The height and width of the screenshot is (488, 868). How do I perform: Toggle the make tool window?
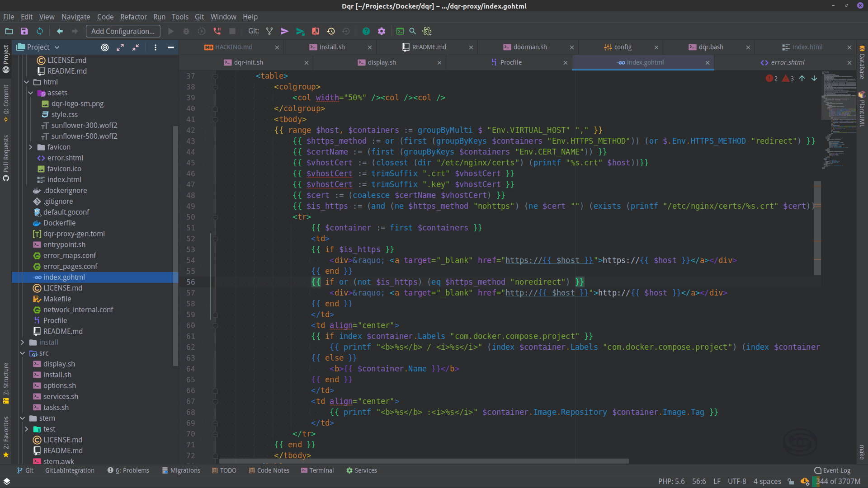click(862, 452)
